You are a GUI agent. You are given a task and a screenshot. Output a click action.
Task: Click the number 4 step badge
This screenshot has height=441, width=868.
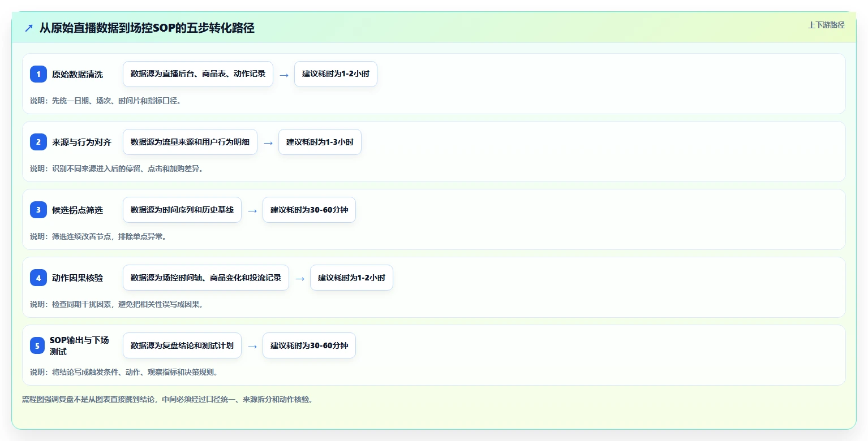[x=38, y=278]
